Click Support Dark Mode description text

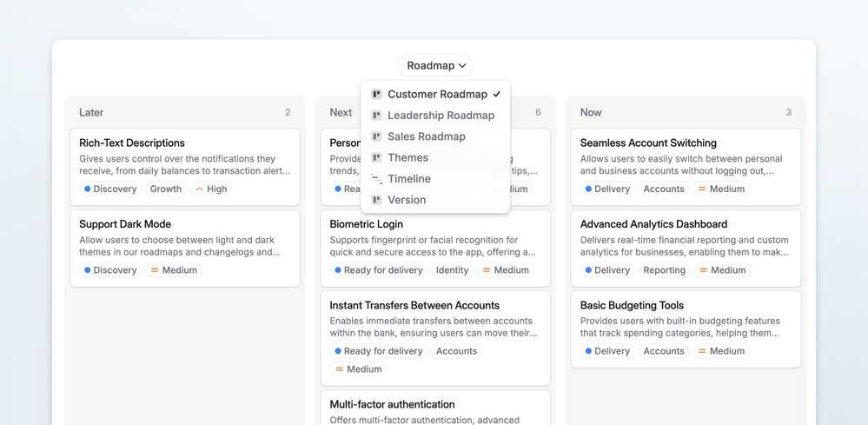180,246
